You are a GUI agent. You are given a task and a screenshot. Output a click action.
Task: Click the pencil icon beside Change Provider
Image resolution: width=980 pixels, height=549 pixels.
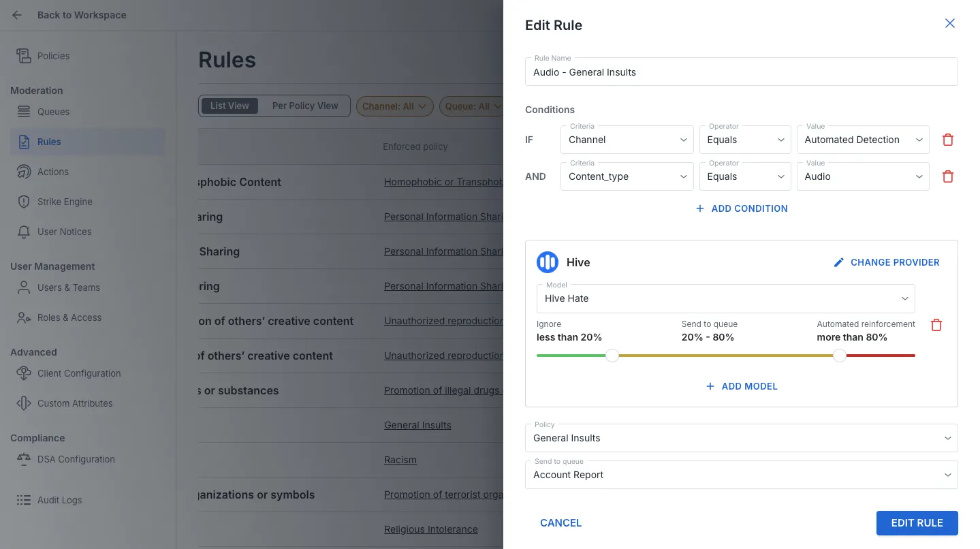[839, 262]
